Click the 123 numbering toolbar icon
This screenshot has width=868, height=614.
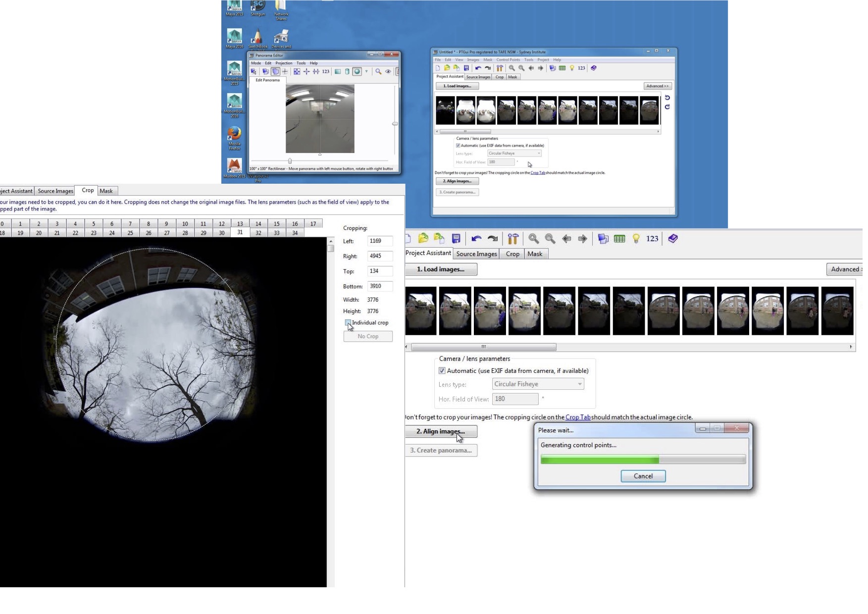click(652, 239)
